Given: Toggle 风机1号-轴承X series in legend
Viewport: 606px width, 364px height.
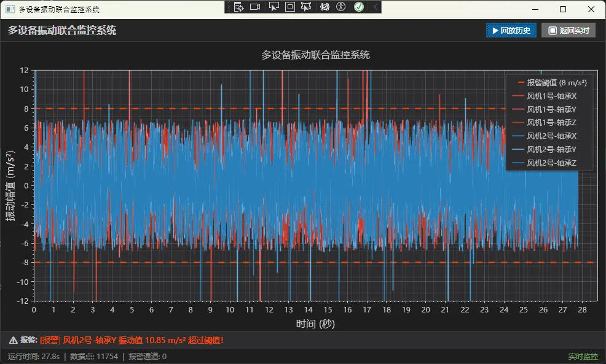Looking at the screenshot, I should pyautogui.click(x=551, y=96).
